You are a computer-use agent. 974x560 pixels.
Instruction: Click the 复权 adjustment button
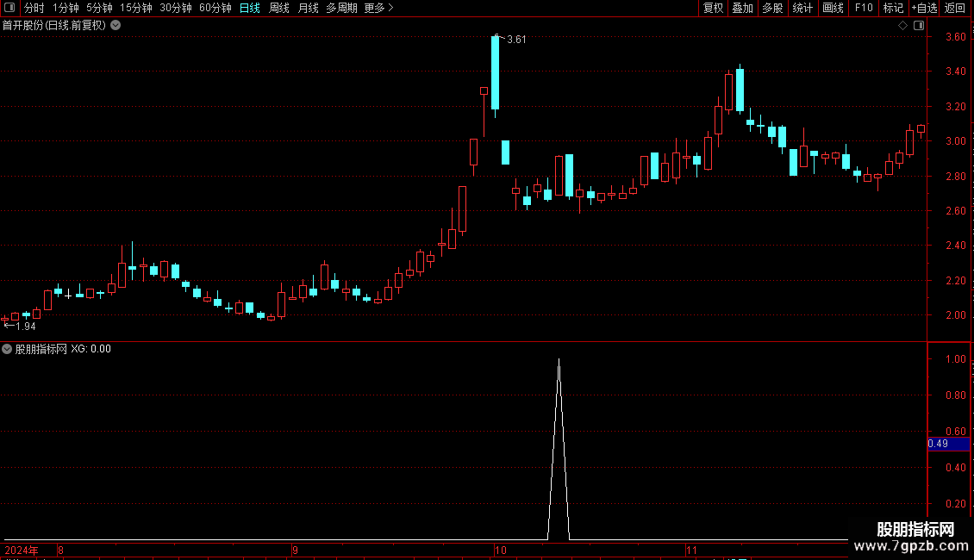[x=713, y=8]
